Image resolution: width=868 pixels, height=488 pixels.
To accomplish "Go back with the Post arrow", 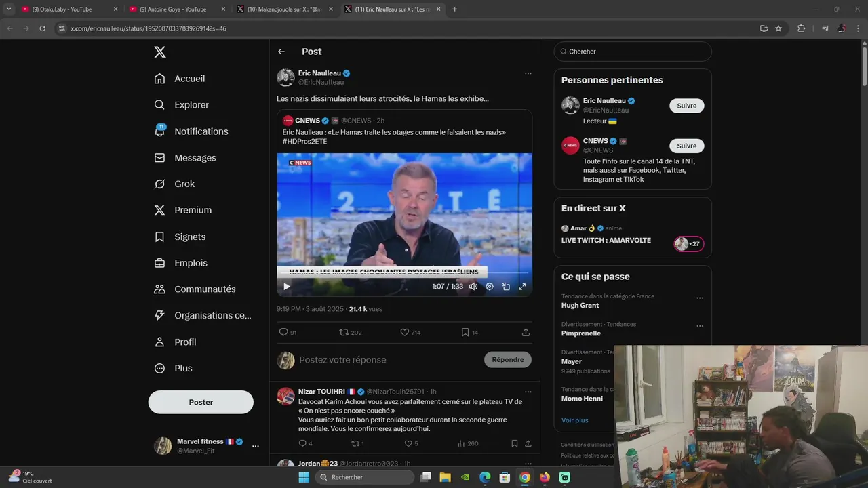I will (281, 52).
